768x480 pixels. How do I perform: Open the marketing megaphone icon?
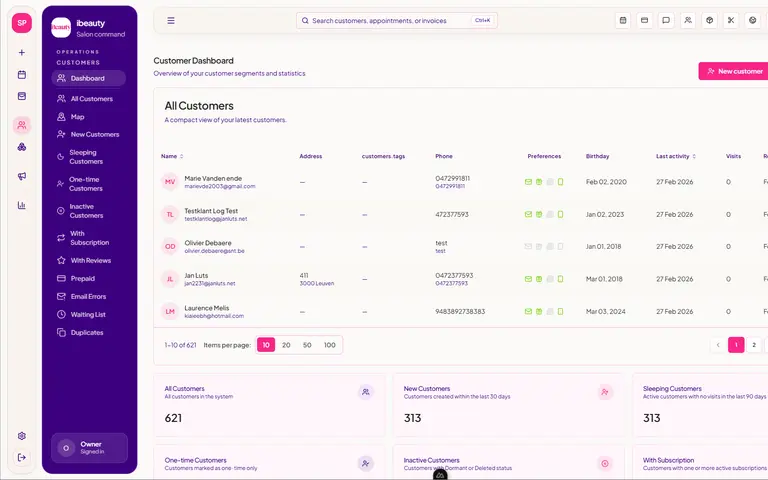(x=22, y=176)
